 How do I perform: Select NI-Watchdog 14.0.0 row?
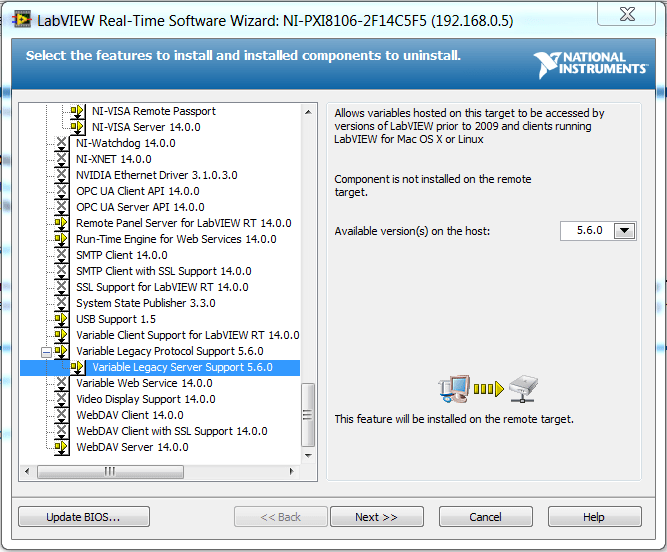126,143
